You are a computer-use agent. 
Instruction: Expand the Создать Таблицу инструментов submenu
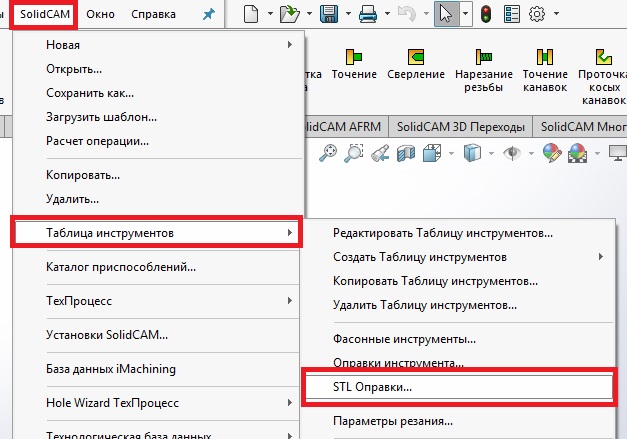(x=458, y=257)
